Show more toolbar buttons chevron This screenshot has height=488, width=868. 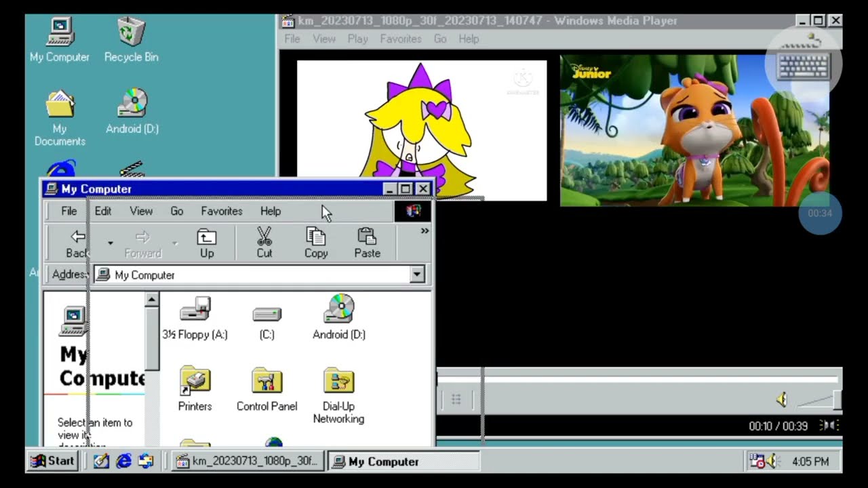tap(425, 231)
